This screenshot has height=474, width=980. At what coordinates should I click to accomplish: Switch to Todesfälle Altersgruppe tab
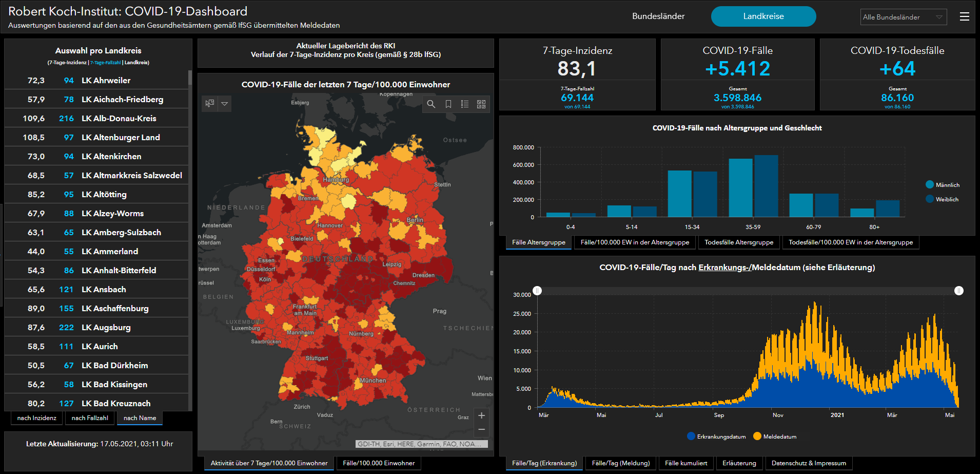point(738,242)
